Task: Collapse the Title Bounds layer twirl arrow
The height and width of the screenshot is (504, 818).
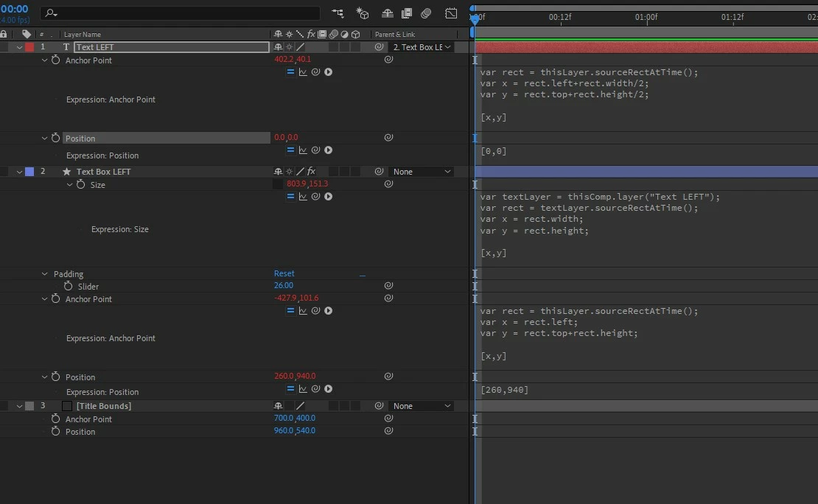Action: (x=19, y=407)
